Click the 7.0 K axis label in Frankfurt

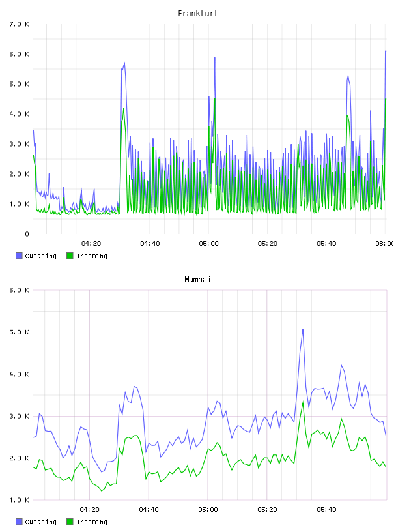point(20,24)
